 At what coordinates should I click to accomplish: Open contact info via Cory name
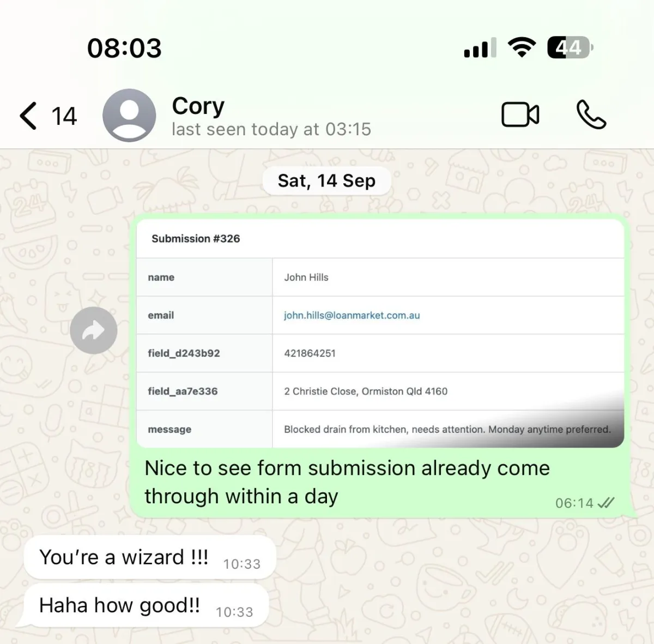point(198,106)
